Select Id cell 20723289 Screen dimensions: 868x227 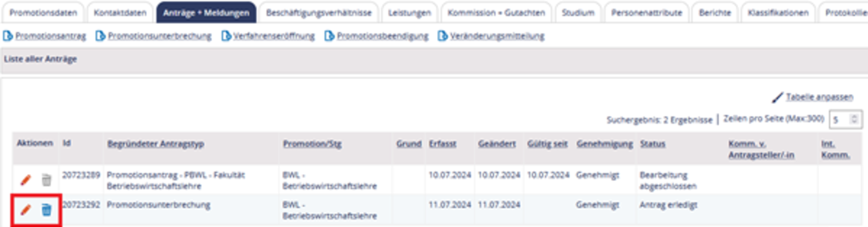pyautogui.click(x=82, y=175)
